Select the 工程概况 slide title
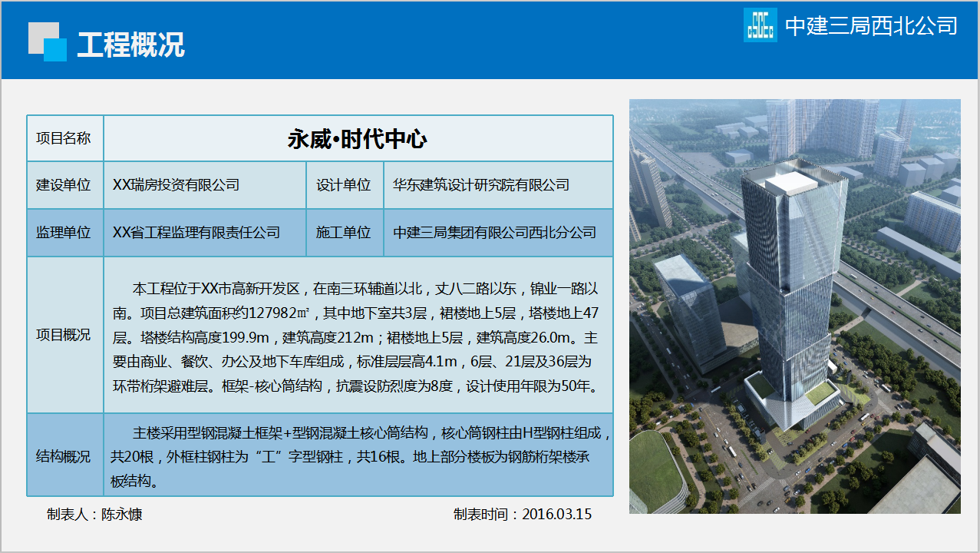Screen dimensions: 980x553 pyautogui.click(x=130, y=45)
